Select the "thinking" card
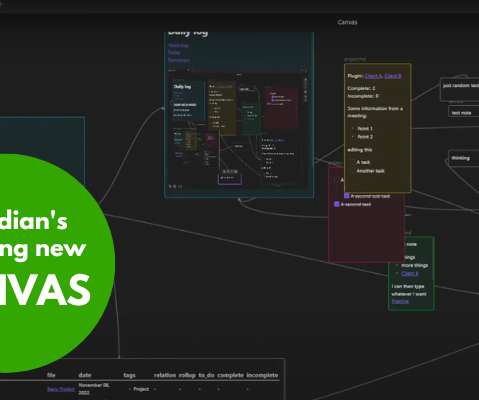This screenshot has width=479, height=400. pyautogui.click(x=464, y=158)
